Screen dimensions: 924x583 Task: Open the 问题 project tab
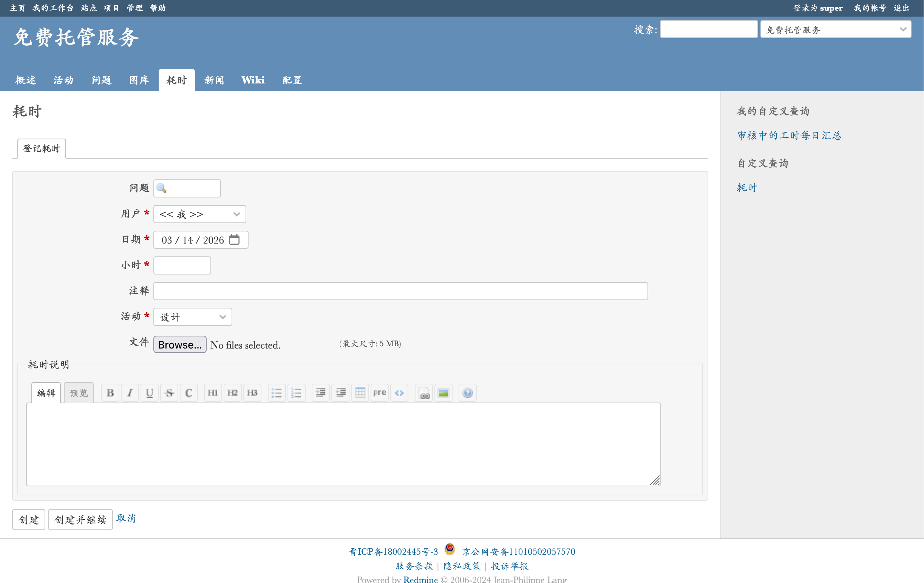coord(101,80)
